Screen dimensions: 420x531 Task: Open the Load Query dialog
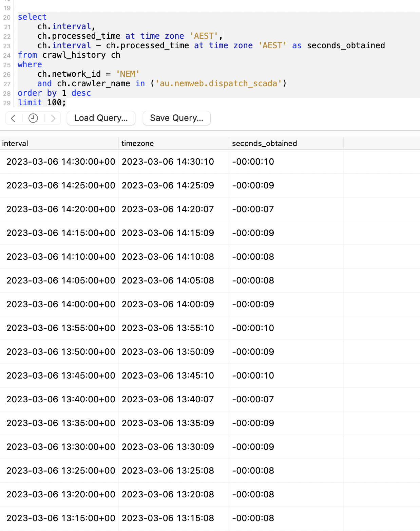[101, 118]
